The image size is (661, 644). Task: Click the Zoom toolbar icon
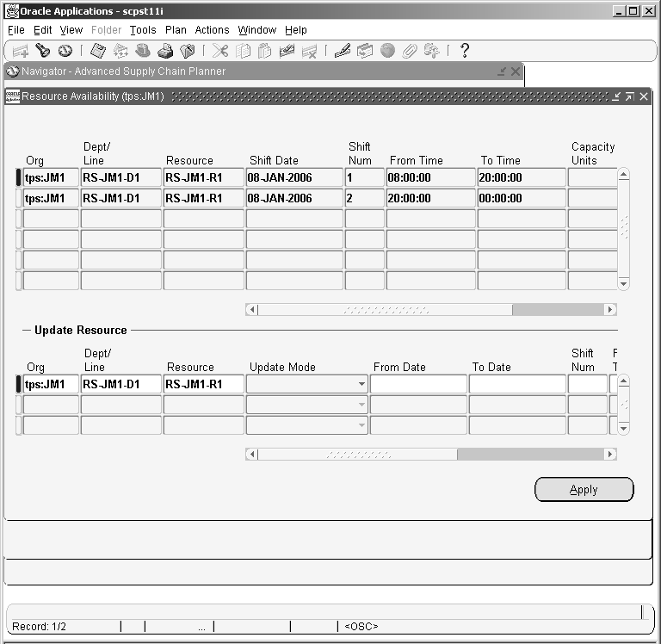pos(365,51)
